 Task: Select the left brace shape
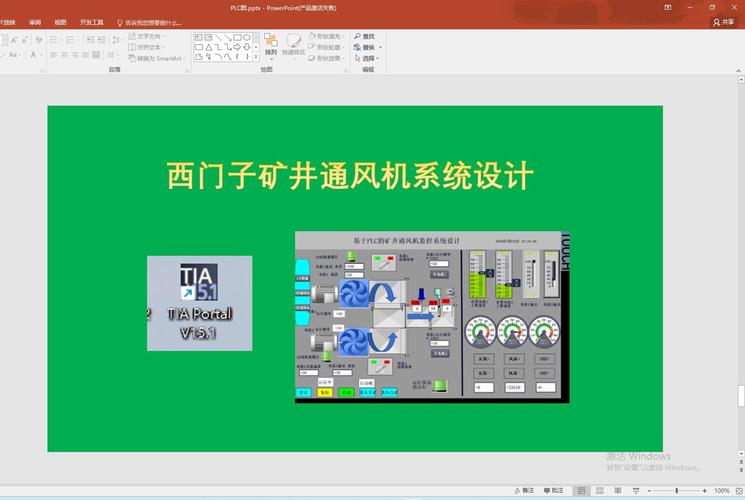237,57
